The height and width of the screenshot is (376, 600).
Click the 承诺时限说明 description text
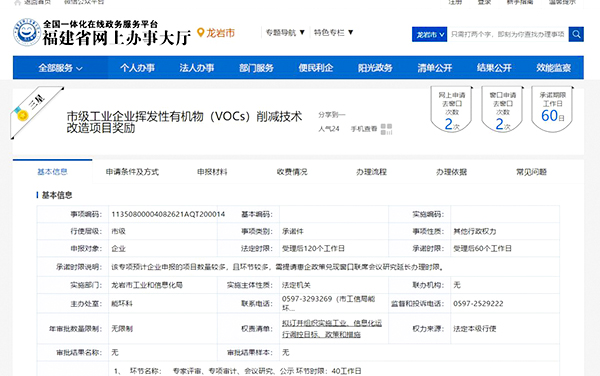tap(277, 267)
